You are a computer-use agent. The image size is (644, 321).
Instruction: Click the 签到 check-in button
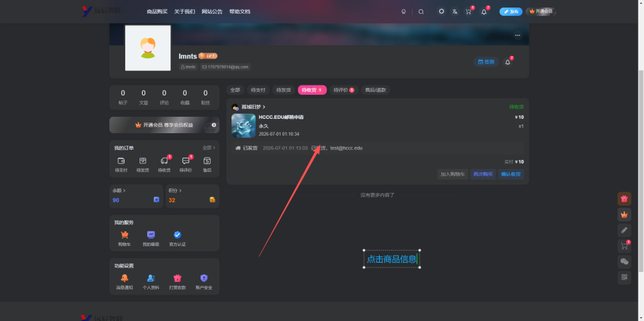(486, 62)
